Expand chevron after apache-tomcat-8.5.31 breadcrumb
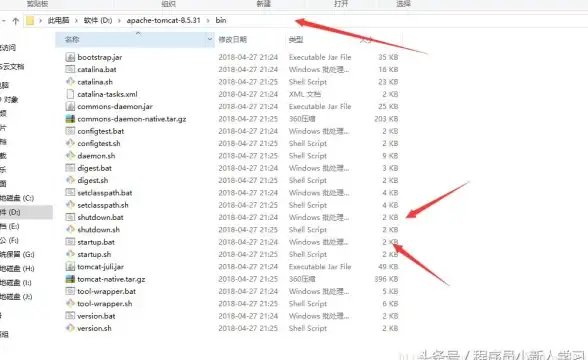 coord(208,21)
